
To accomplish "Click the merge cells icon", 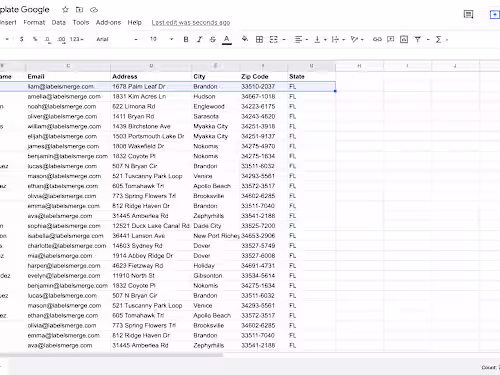I will 274,39.
